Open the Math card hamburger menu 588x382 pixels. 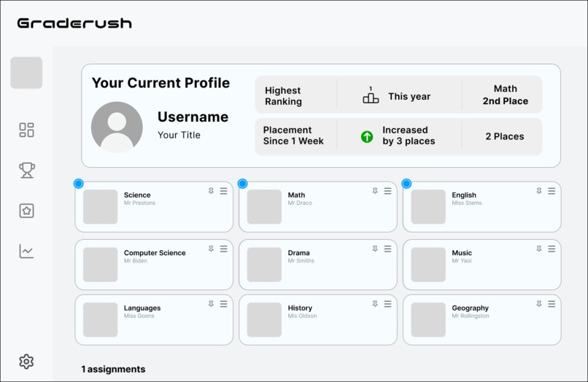[x=388, y=191]
